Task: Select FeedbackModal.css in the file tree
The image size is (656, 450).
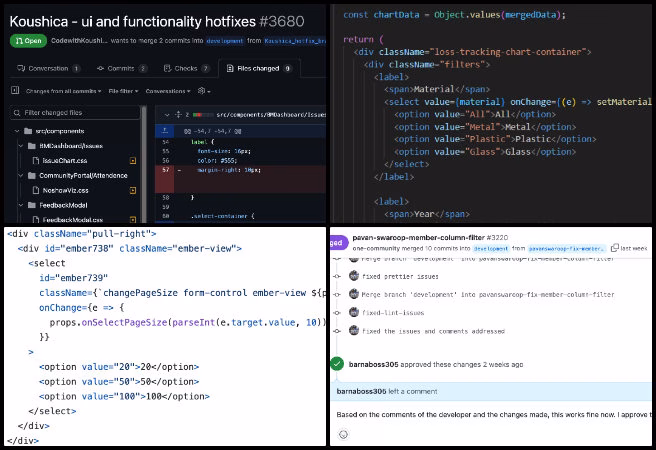Action: [73, 220]
